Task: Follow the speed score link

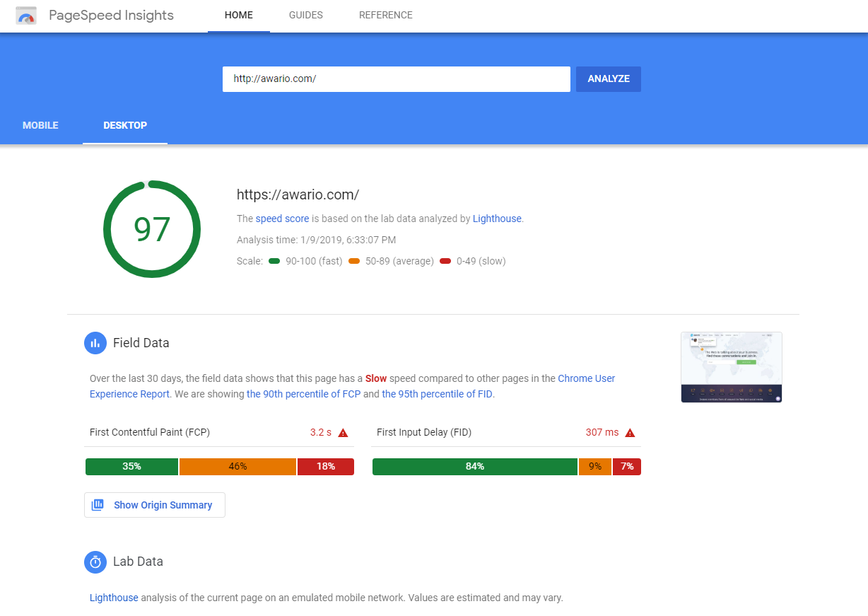Action: click(x=282, y=219)
